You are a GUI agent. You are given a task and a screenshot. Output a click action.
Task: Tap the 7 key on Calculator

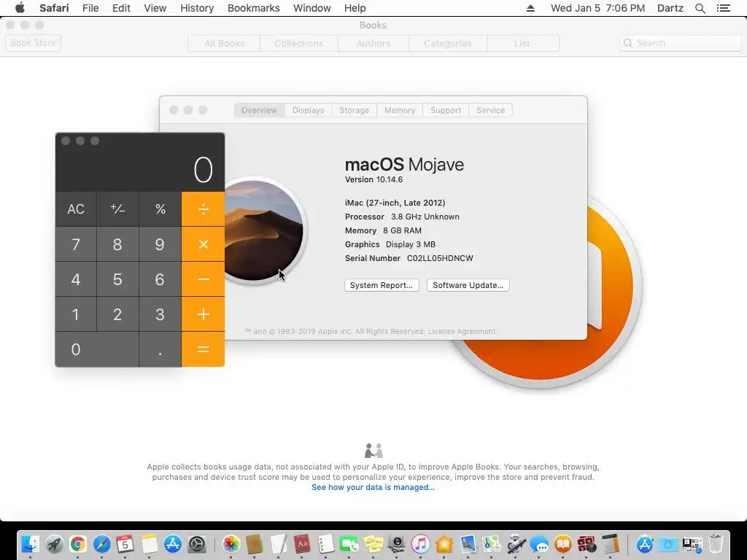coord(76,244)
